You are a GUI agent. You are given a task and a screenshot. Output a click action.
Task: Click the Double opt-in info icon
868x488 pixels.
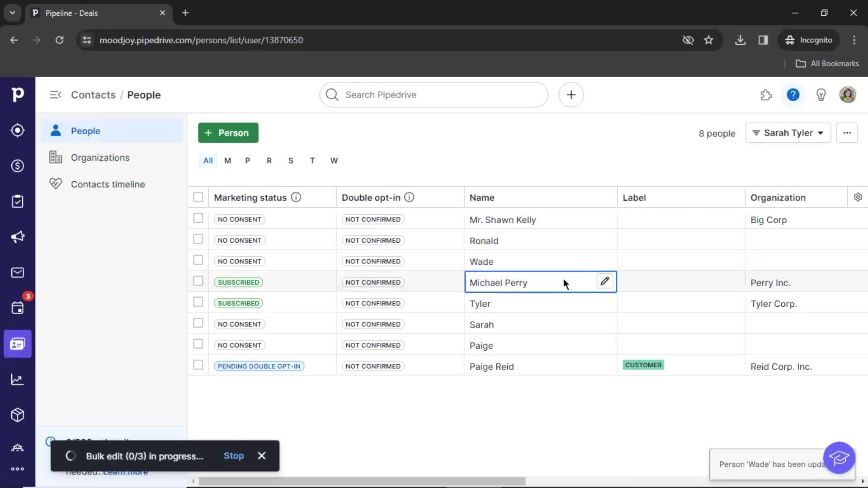click(x=409, y=197)
